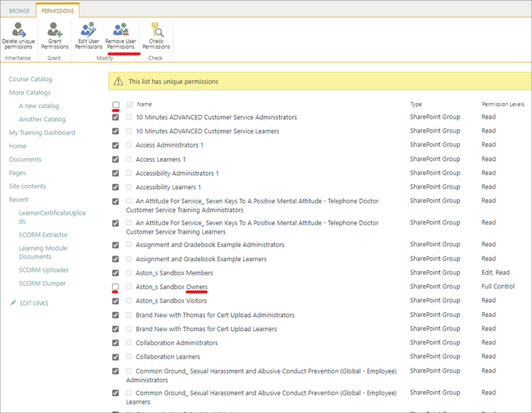Click the Permission Levels column header
The image size is (532, 413).
tap(502, 104)
